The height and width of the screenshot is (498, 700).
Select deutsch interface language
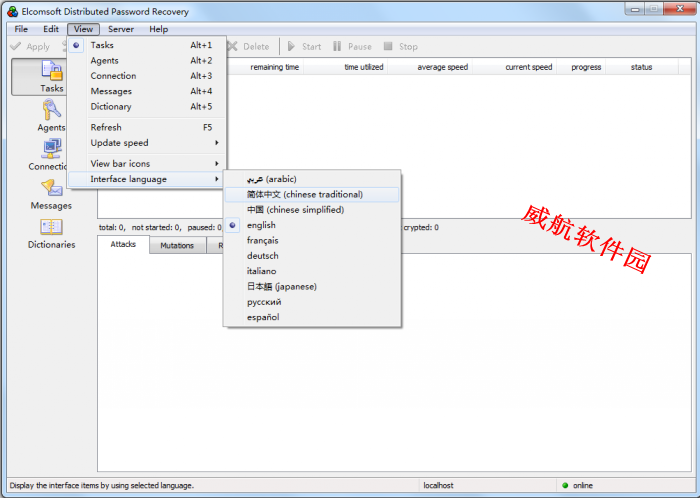tap(312, 256)
